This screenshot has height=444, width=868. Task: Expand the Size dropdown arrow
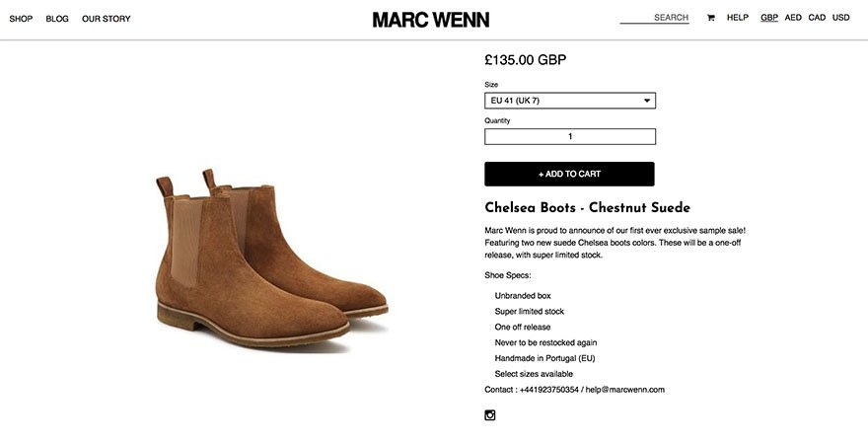[647, 101]
